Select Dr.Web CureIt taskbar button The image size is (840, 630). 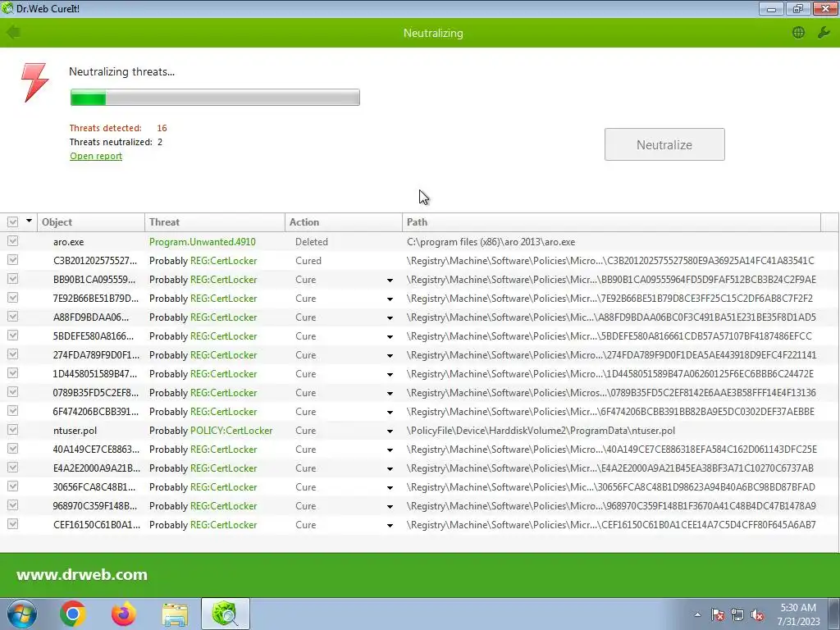pyautogui.click(x=225, y=614)
